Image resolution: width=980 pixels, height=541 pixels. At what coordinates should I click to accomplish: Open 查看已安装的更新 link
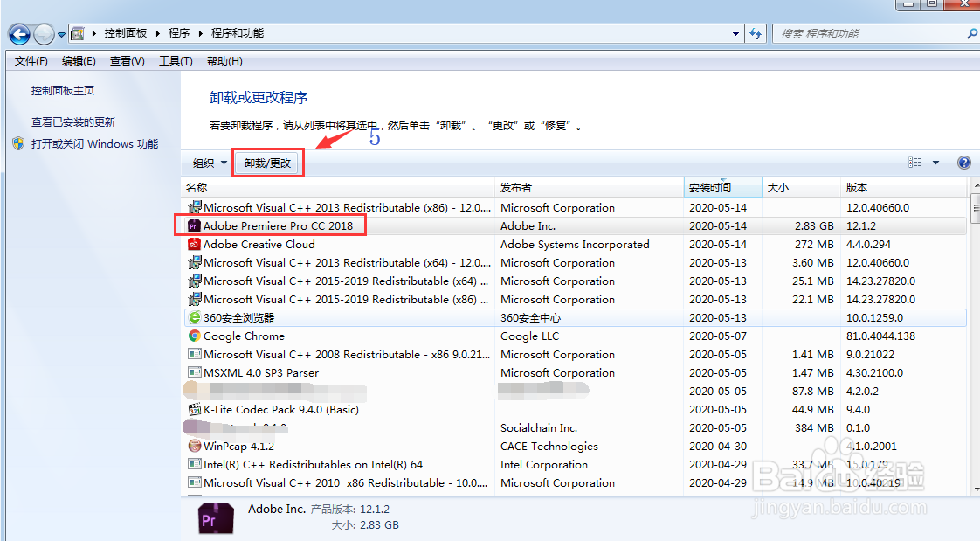coord(73,122)
